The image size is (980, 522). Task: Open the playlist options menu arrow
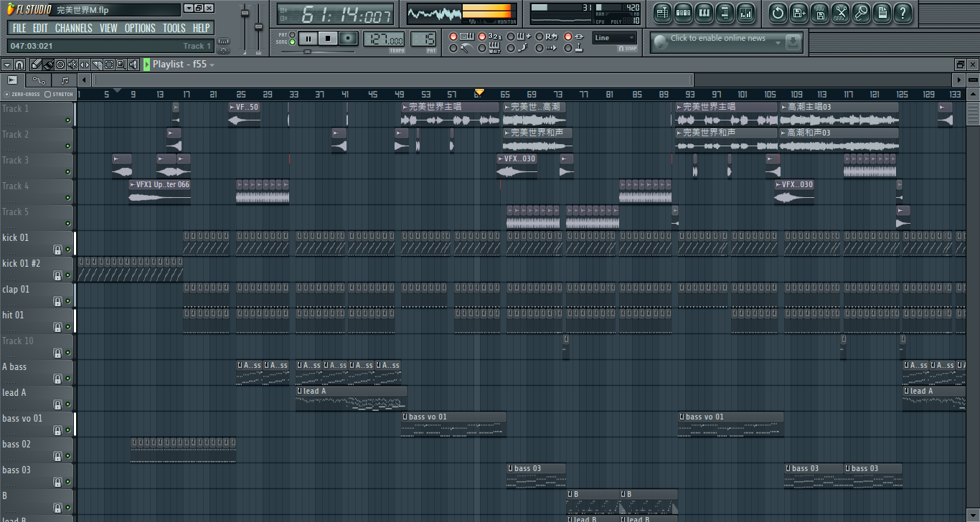6,65
